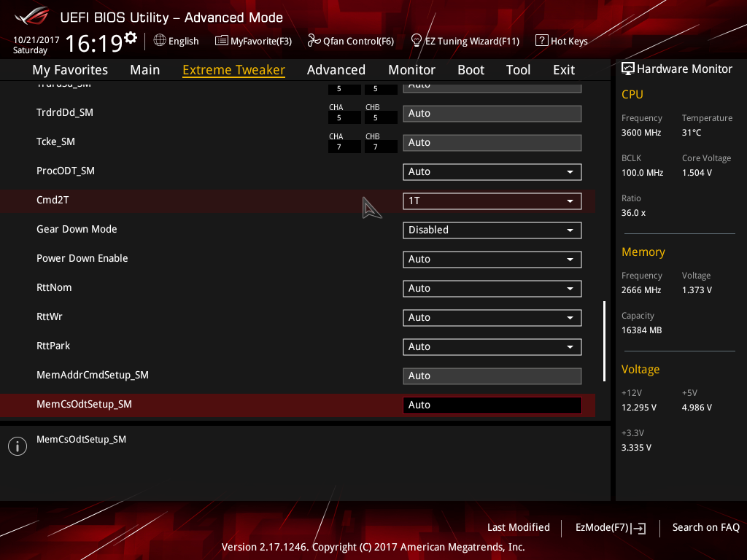
Task: Click the Hardware Monitor screen icon
Action: click(628, 69)
